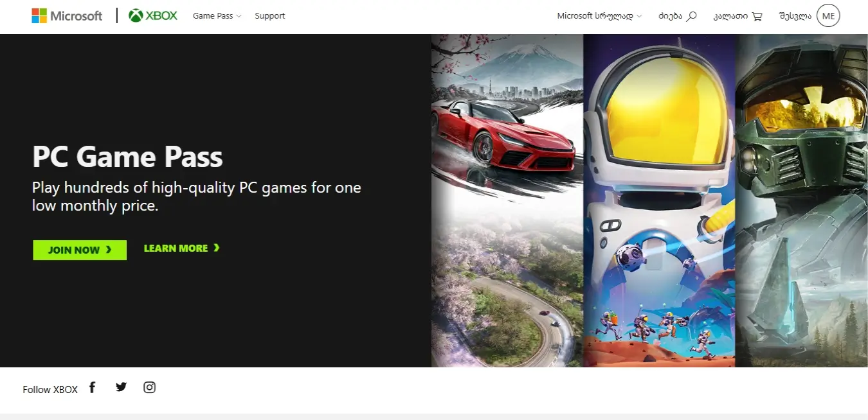Image resolution: width=868 pixels, height=420 pixels.
Task: Click the JOIN NOW button
Action: (x=80, y=250)
